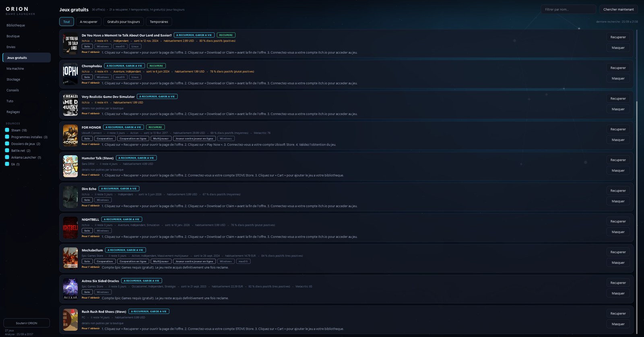Screen dimensions: 644x337
Task: Toggle Programmes installes source checkbox
Action: 7,137
